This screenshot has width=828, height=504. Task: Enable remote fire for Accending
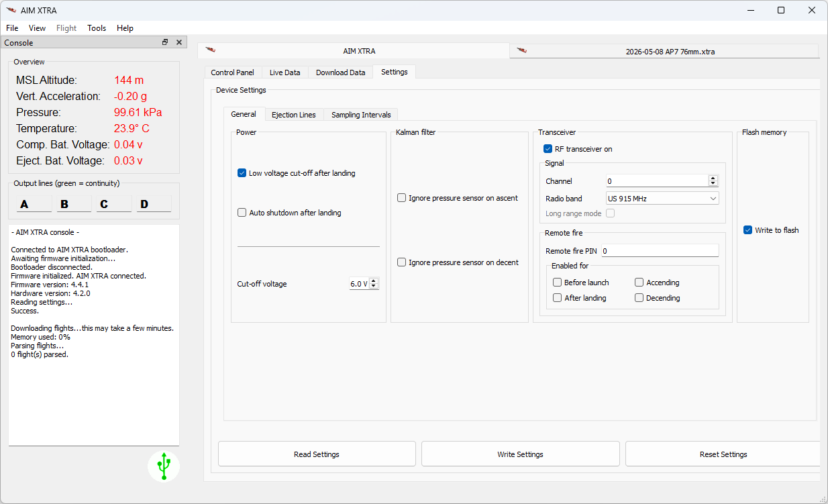(639, 283)
